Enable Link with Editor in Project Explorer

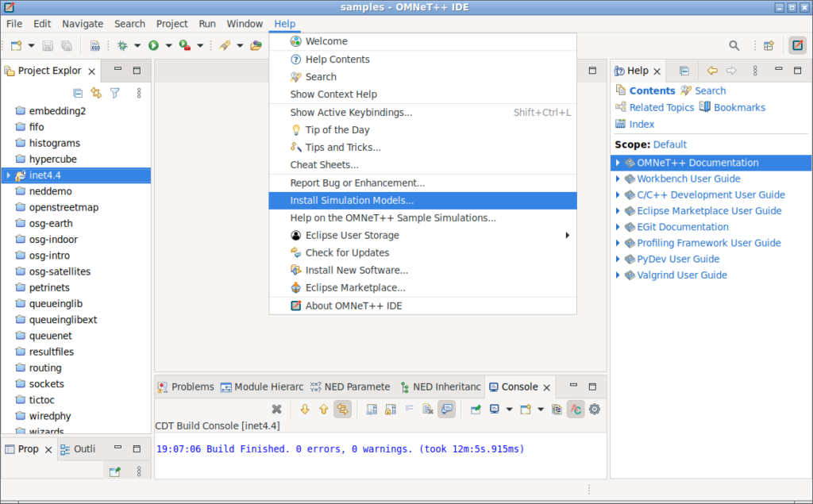tap(96, 93)
